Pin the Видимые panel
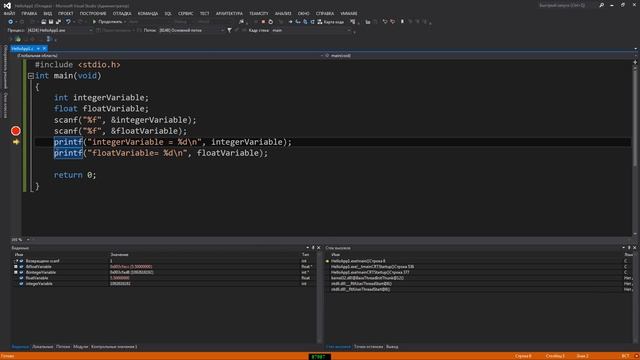The height and width of the screenshot is (360, 640). [313, 248]
